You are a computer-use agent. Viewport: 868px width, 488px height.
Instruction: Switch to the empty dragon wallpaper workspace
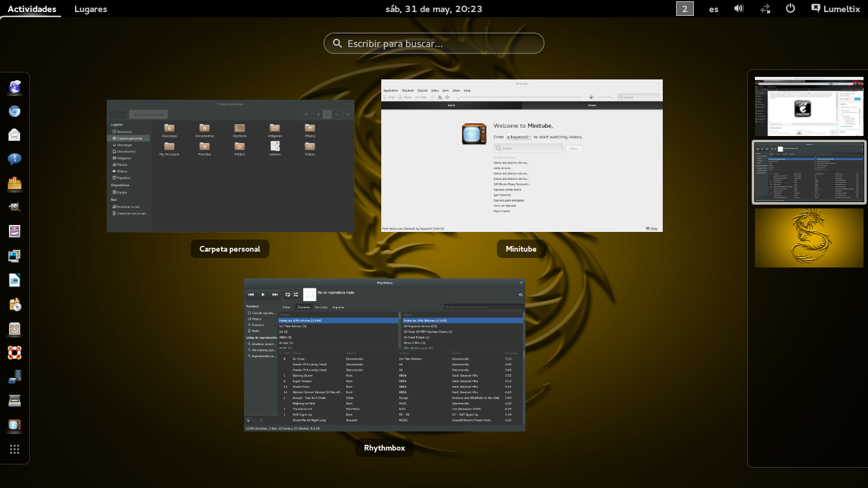[809, 238]
